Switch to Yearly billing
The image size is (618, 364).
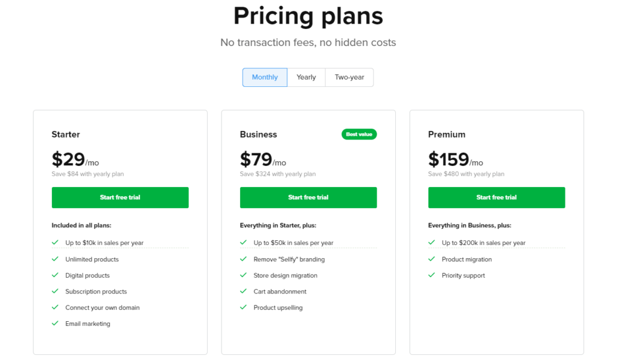tap(306, 77)
